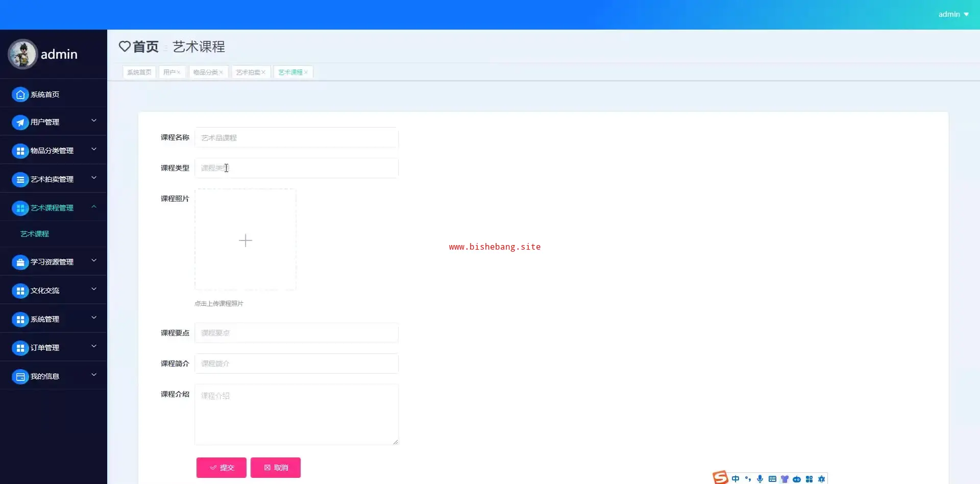This screenshot has height=484, width=980.
Task: Click the 用户管理 paper plane icon
Action: coord(20,122)
